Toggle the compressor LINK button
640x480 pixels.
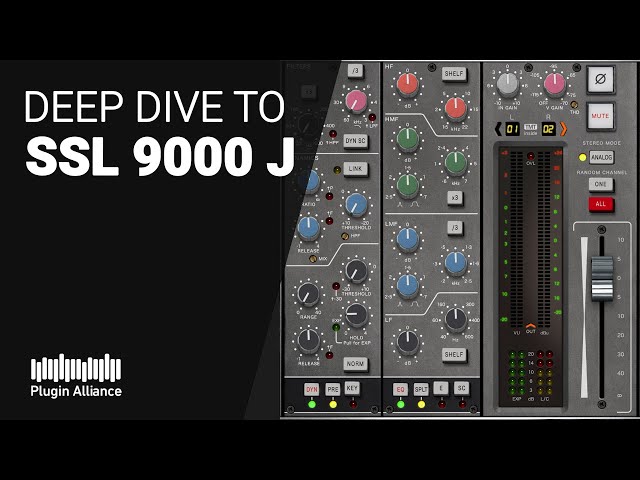coord(356,169)
